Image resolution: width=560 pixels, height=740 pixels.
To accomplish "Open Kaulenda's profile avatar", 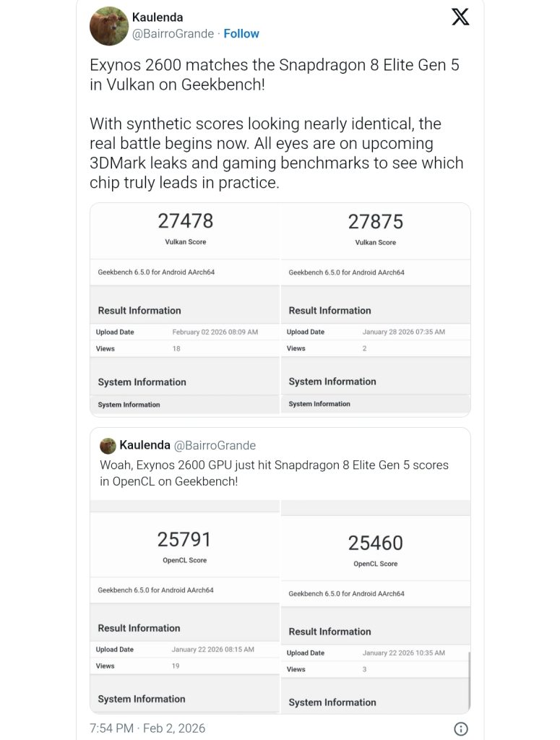I will (x=109, y=26).
